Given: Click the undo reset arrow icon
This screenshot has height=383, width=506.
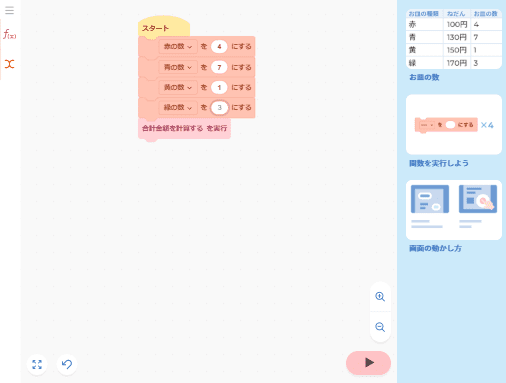Looking at the screenshot, I should tap(67, 364).
